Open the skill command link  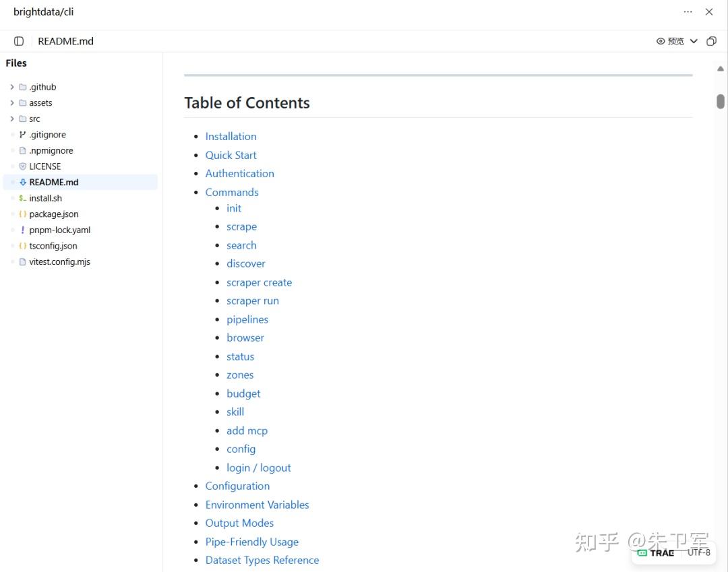(235, 412)
